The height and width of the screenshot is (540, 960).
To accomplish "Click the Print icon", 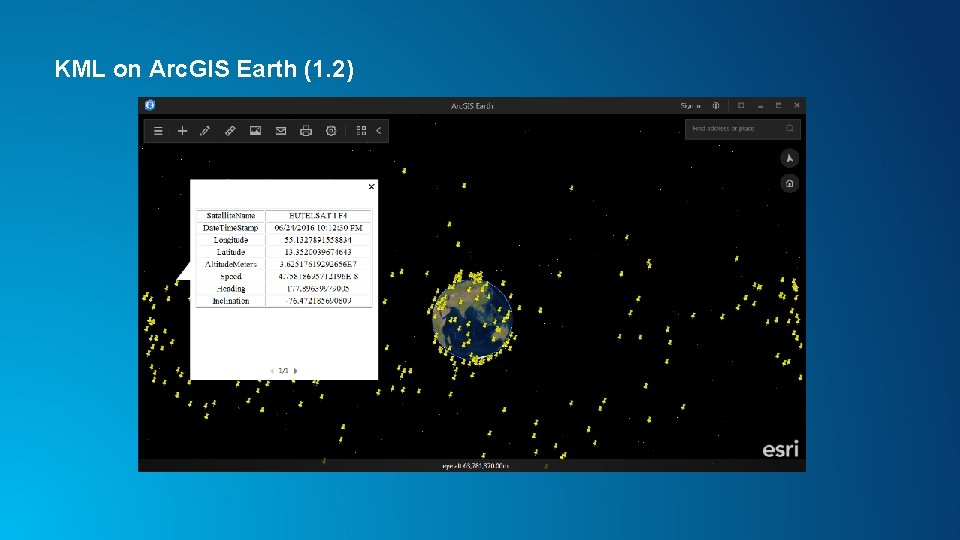I will click(x=306, y=130).
